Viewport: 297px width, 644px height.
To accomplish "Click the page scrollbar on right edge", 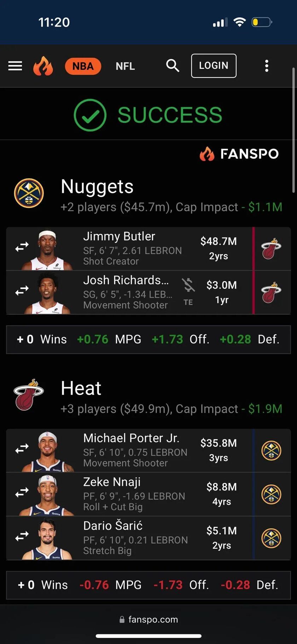I will 293,131.
